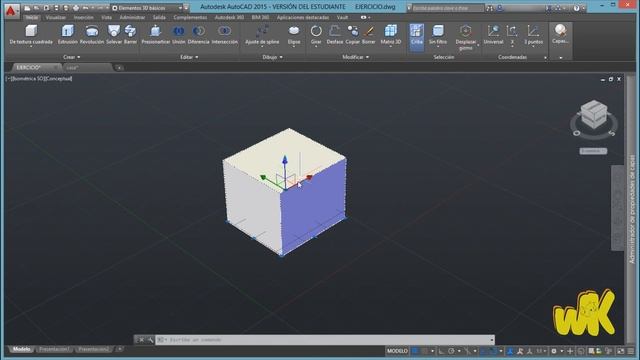Image resolution: width=640 pixels, height=360 pixels.
Task: Click the help question mark icon
Action: click(576, 8)
